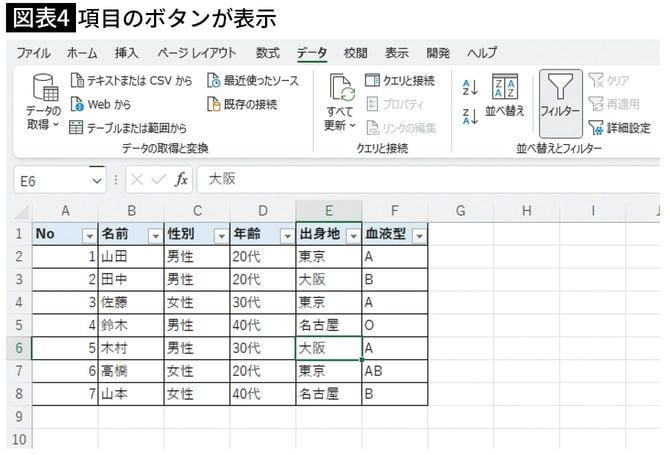Open クエリと接続 pane button
Viewport: 670px width, 455px height.
click(400, 80)
